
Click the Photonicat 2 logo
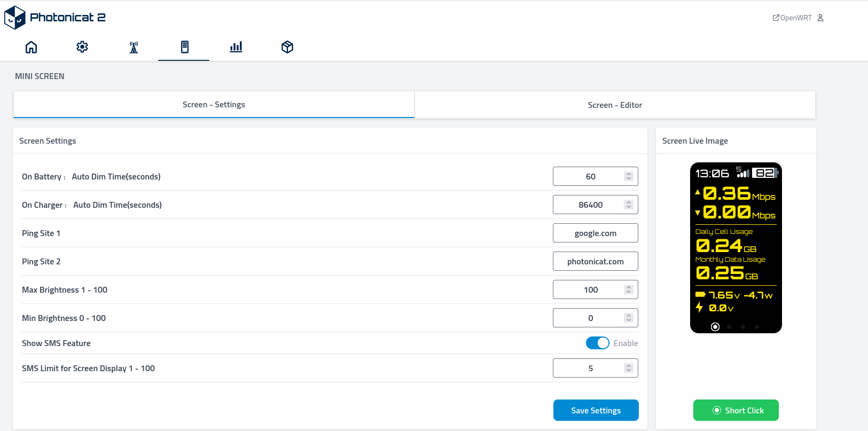55,17
